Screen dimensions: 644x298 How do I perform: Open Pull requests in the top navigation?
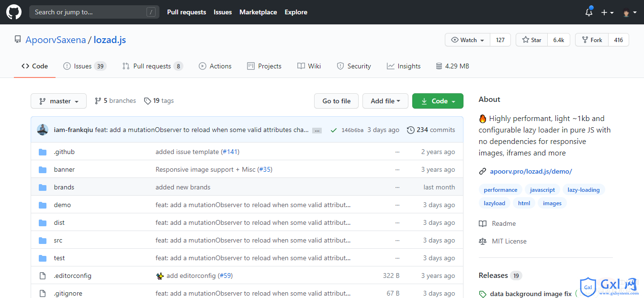click(187, 12)
